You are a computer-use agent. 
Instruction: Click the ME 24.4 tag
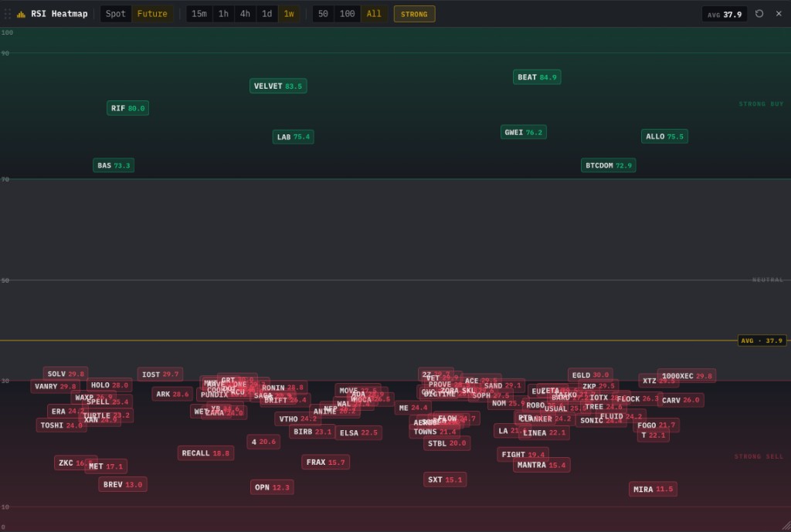click(412, 408)
